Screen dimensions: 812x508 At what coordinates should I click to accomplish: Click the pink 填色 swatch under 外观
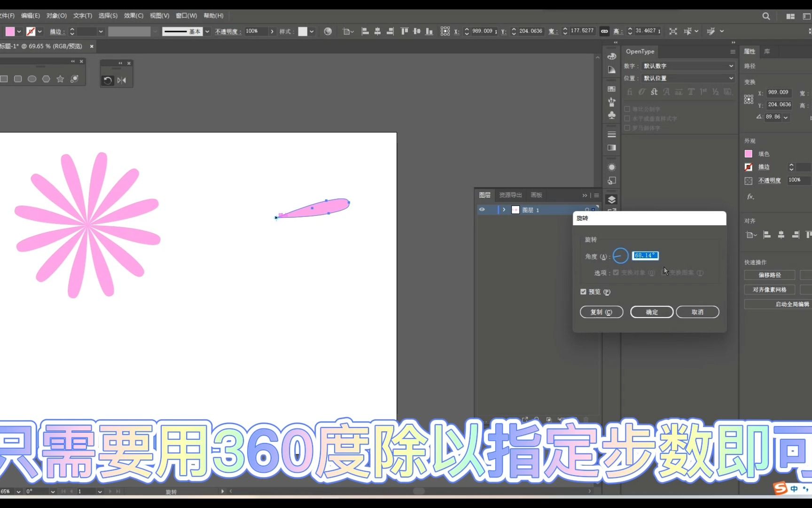(748, 154)
